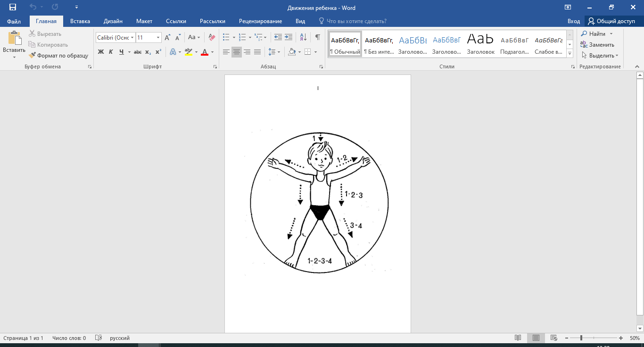Apply justify text alignment
The image size is (644, 347).
tap(257, 52)
